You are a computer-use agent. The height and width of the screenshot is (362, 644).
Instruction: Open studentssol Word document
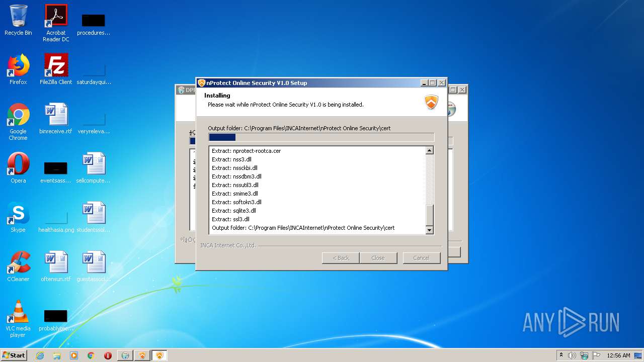coord(94,217)
